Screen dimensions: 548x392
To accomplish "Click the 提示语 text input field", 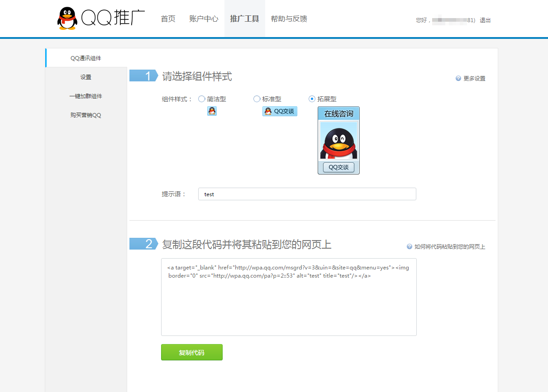I will [307, 194].
